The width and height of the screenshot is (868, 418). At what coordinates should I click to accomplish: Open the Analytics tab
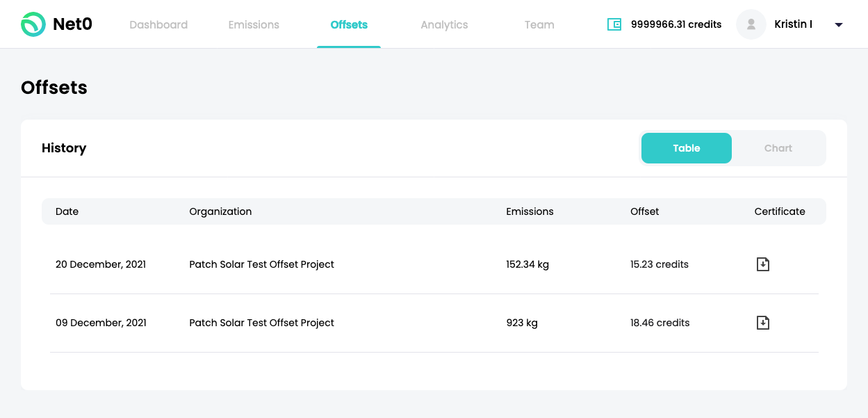pyautogui.click(x=444, y=24)
